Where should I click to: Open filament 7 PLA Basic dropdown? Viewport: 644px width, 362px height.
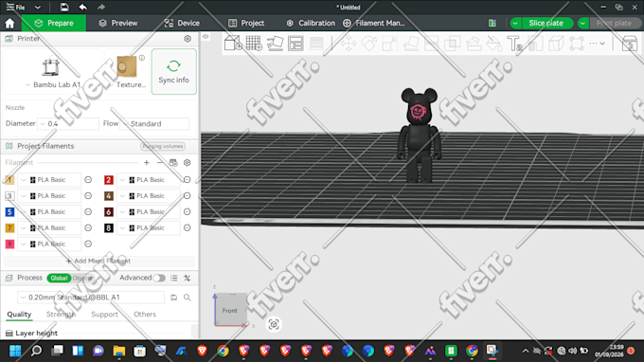[x=49, y=228]
